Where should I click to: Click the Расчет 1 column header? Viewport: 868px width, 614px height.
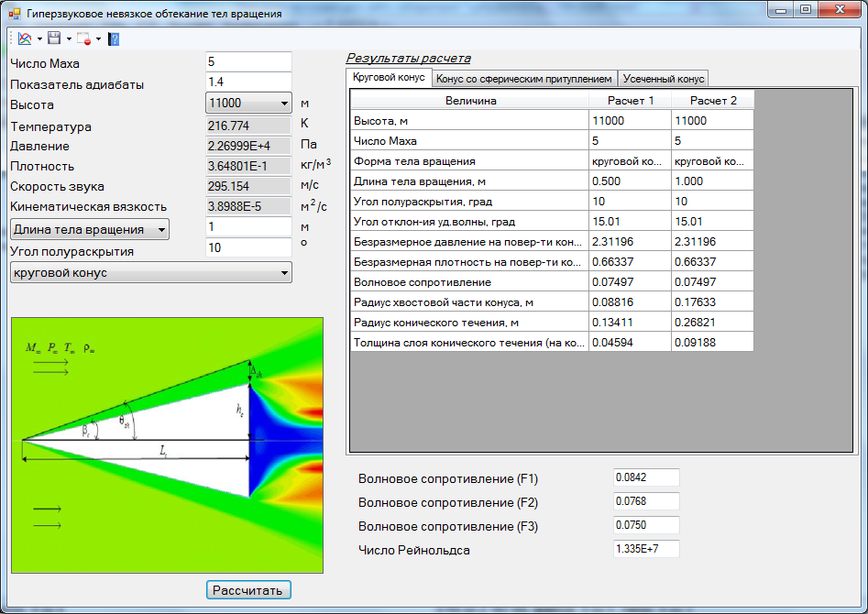point(631,100)
